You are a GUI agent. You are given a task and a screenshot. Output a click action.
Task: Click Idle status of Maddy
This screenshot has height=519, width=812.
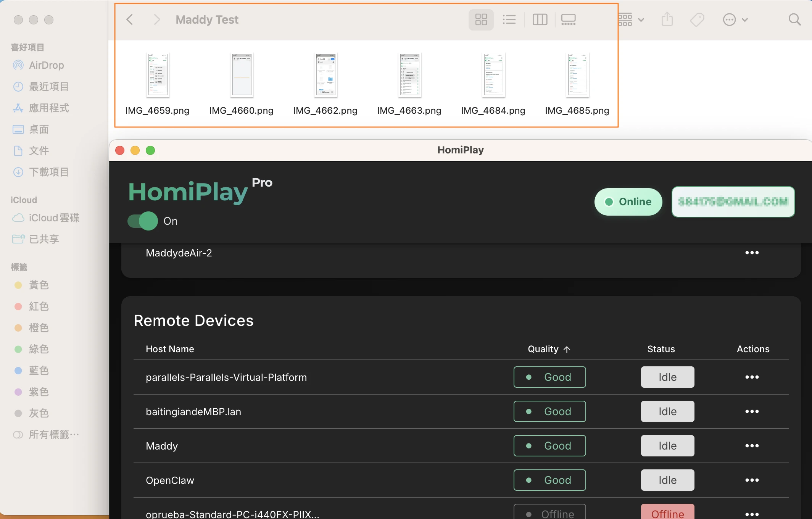click(x=667, y=446)
